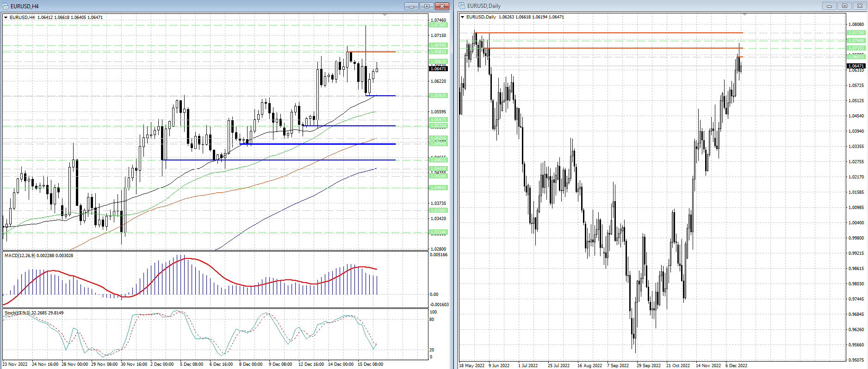
Task: Expand the triangle beside the EURUSD,H4 label
Action: [6, 18]
